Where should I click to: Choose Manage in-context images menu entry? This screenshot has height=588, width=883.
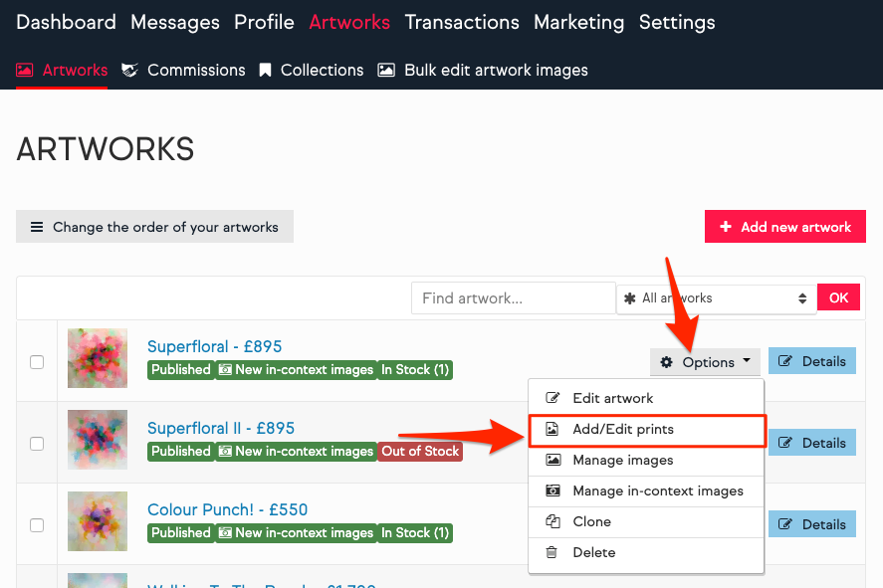646,490
